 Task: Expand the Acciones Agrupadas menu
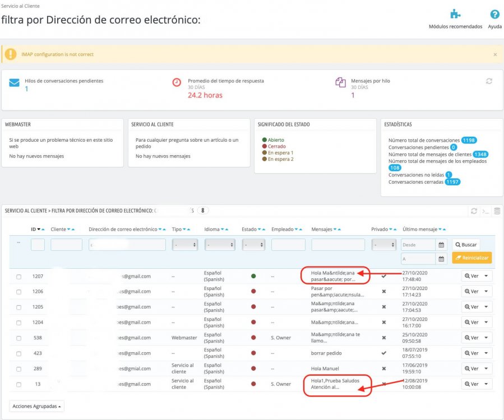coord(36,405)
